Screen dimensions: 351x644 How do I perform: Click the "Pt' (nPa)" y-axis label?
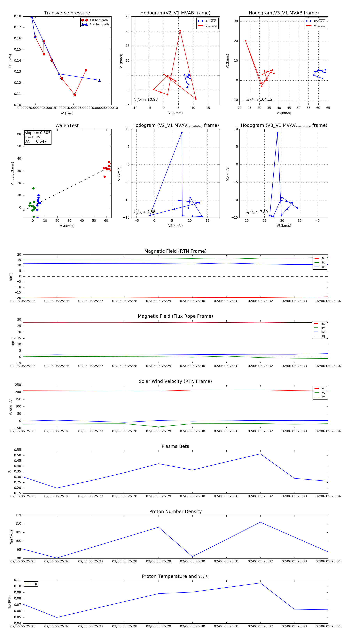click(x=10, y=61)
